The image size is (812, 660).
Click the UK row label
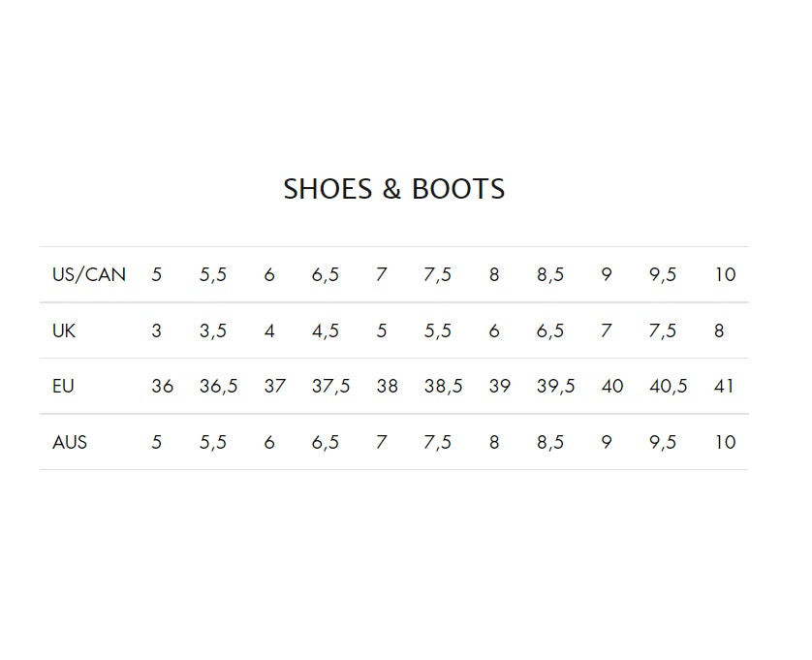[64, 330]
